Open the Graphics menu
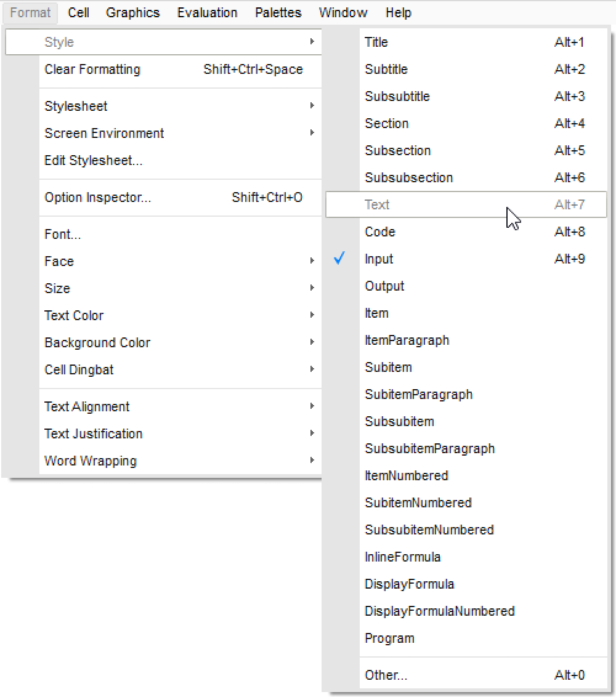616x697 pixels. pyautogui.click(x=132, y=12)
